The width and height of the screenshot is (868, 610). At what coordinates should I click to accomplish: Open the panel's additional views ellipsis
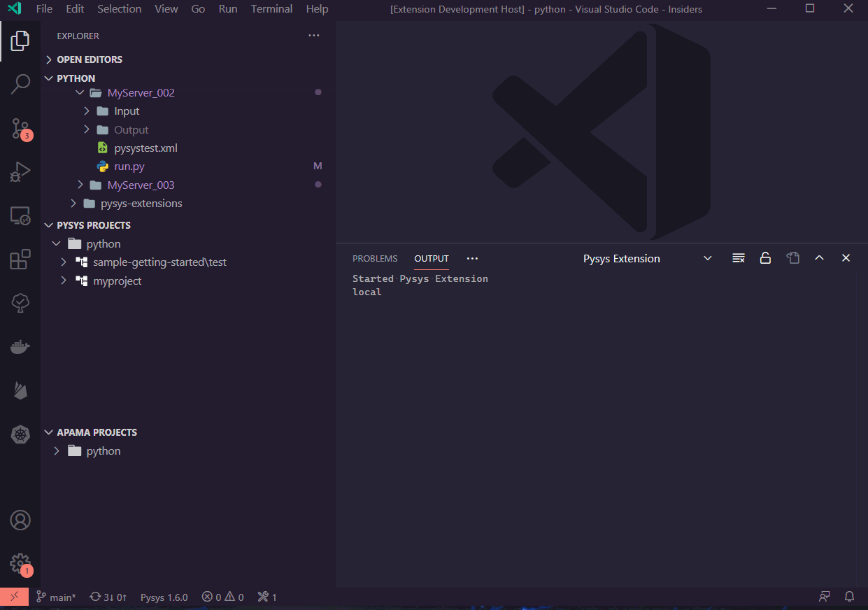pos(472,258)
